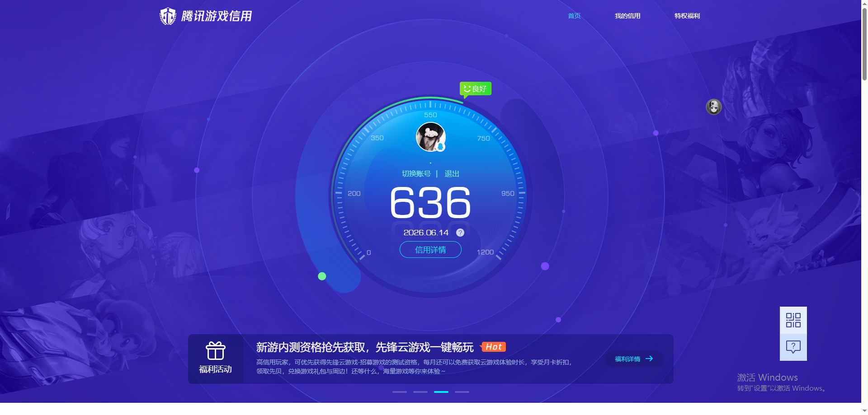Image resolution: width=868 pixels, height=415 pixels.
Task: Open the 特权福利 navigation tab
Action: [x=687, y=16]
